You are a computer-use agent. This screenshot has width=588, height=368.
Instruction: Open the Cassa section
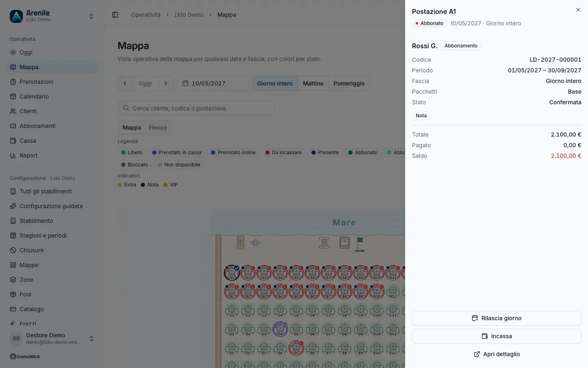coord(52,141)
